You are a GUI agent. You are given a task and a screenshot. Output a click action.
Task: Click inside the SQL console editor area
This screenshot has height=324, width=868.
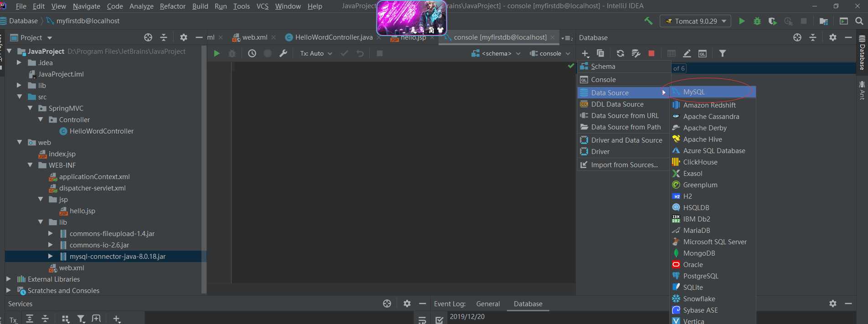coord(403,172)
